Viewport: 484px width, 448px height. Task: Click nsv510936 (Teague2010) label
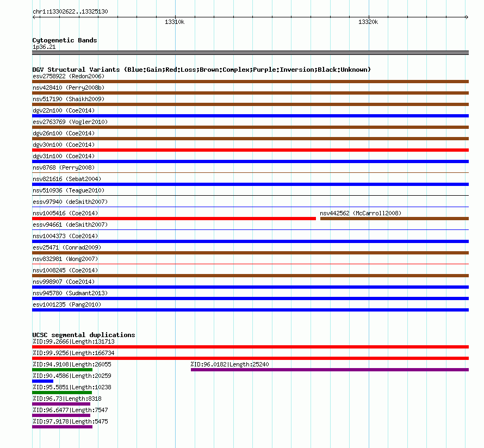69,190
